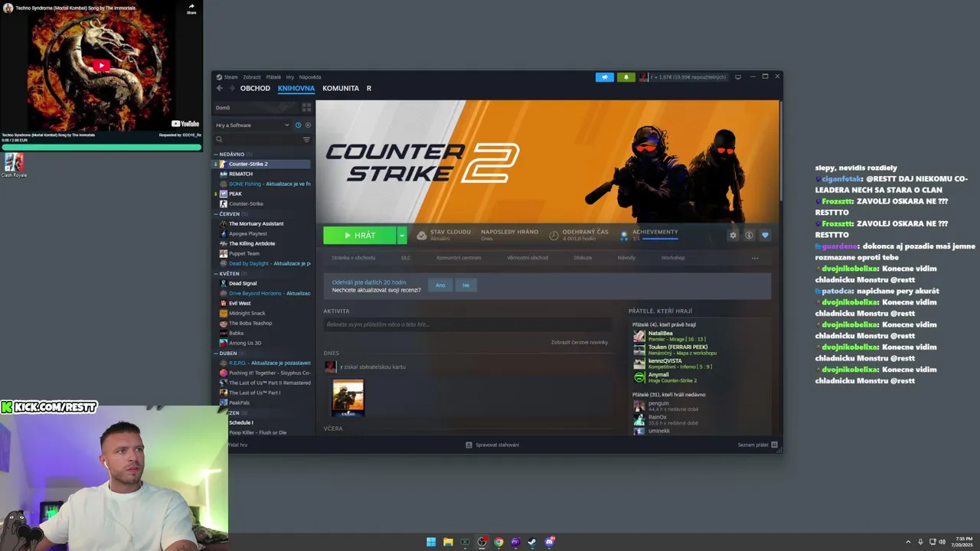Open the dropdown arrow beside HRÁT

pyautogui.click(x=401, y=235)
